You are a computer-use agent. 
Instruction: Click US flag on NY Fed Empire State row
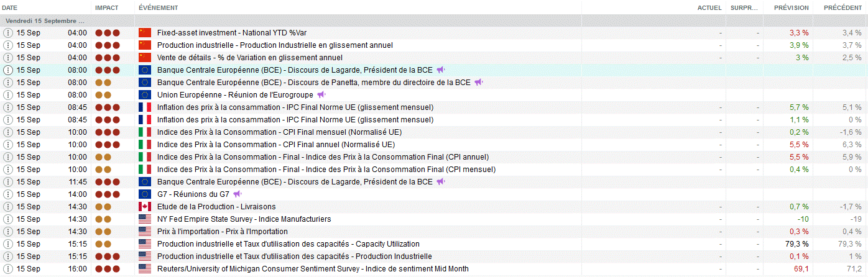click(x=145, y=219)
